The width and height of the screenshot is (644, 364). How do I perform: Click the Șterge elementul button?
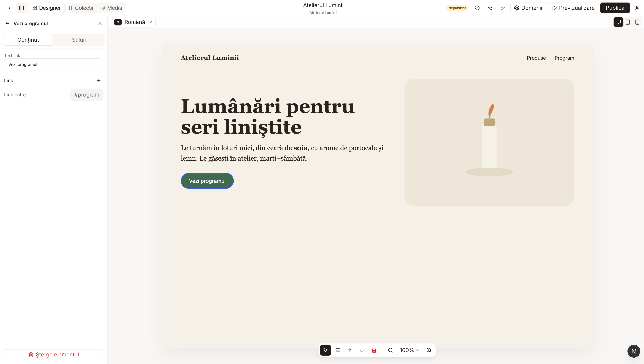[54, 354]
